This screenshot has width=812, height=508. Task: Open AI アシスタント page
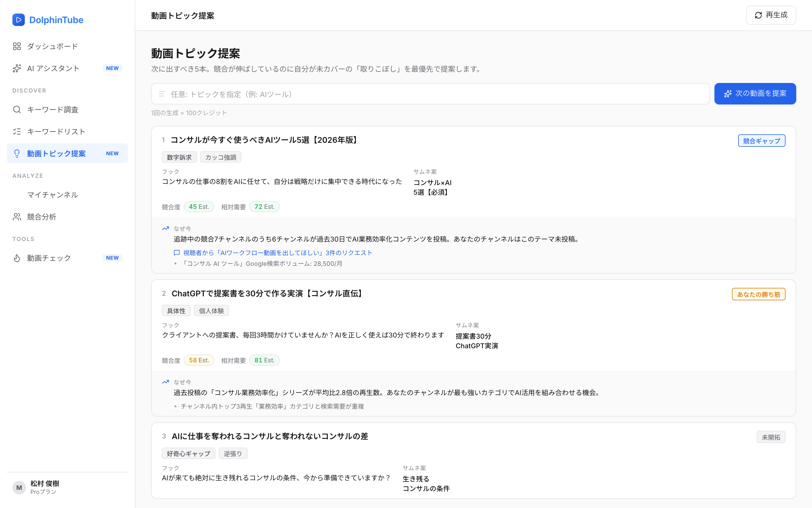(x=67, y=68)
